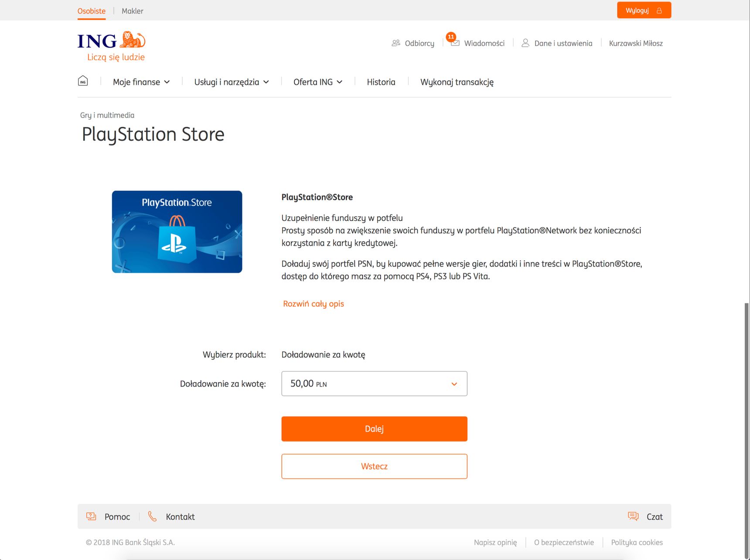Click the Wyloguj logout button
This screenshot has width=750, height=560.
644,10
